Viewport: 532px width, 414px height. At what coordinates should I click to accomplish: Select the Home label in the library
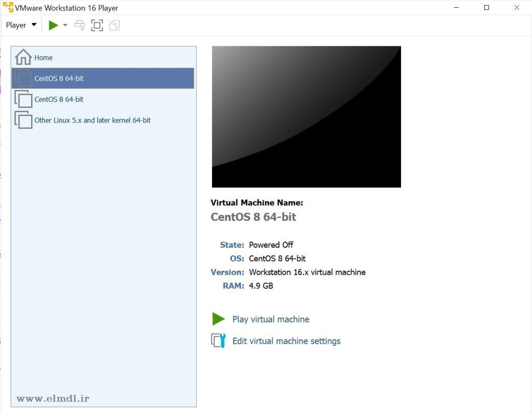pos(44,58)
